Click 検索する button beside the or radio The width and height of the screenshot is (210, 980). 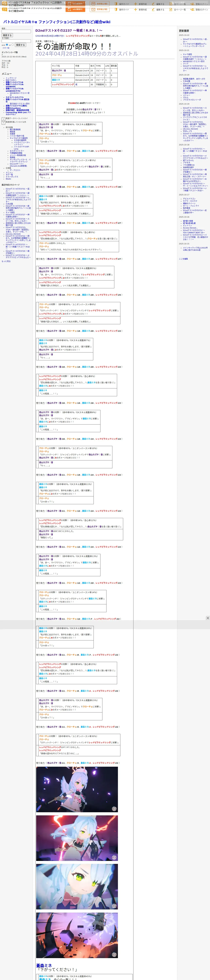click(20, 45)
